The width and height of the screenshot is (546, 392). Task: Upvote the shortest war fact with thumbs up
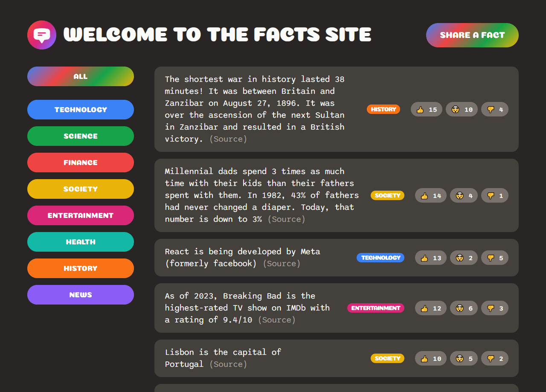point(427,109)
